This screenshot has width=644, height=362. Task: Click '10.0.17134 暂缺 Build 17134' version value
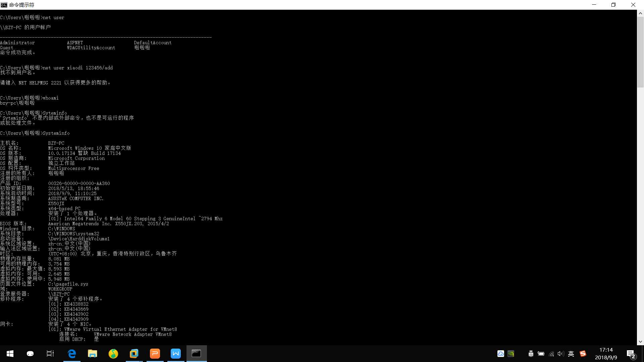84,153
